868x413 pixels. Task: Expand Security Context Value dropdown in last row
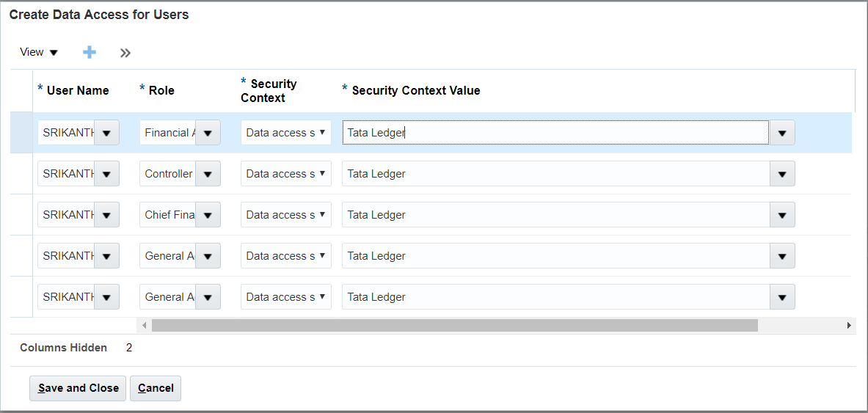point(781,297)
